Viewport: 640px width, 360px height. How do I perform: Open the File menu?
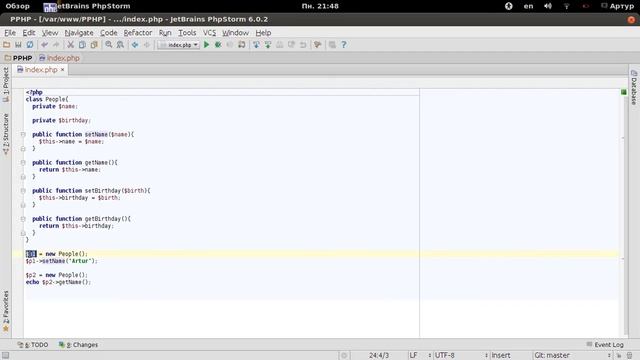pyautogui.click(x=10, y=33)
